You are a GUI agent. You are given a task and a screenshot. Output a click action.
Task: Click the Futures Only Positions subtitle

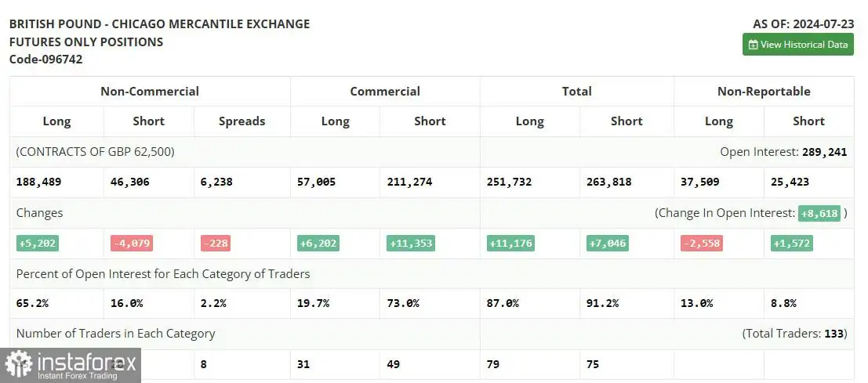tap(86, 42)
